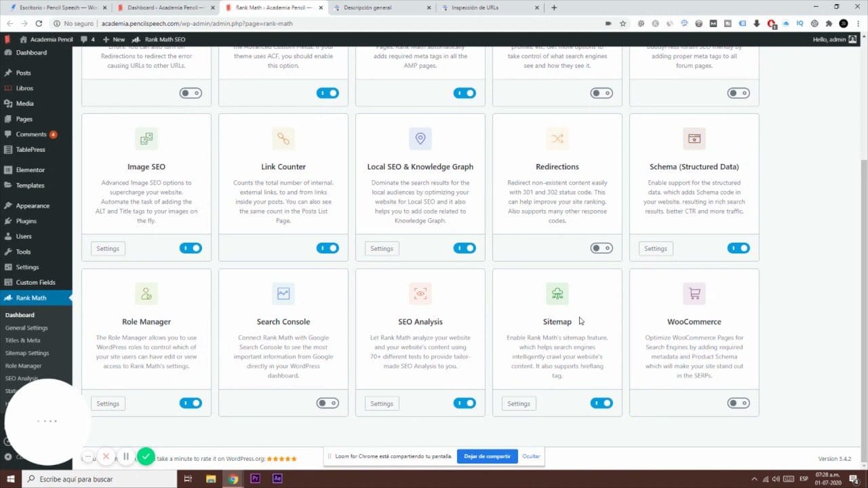
Task: Cancel the Loom recording with the X
Action: (x=106, y=457)
